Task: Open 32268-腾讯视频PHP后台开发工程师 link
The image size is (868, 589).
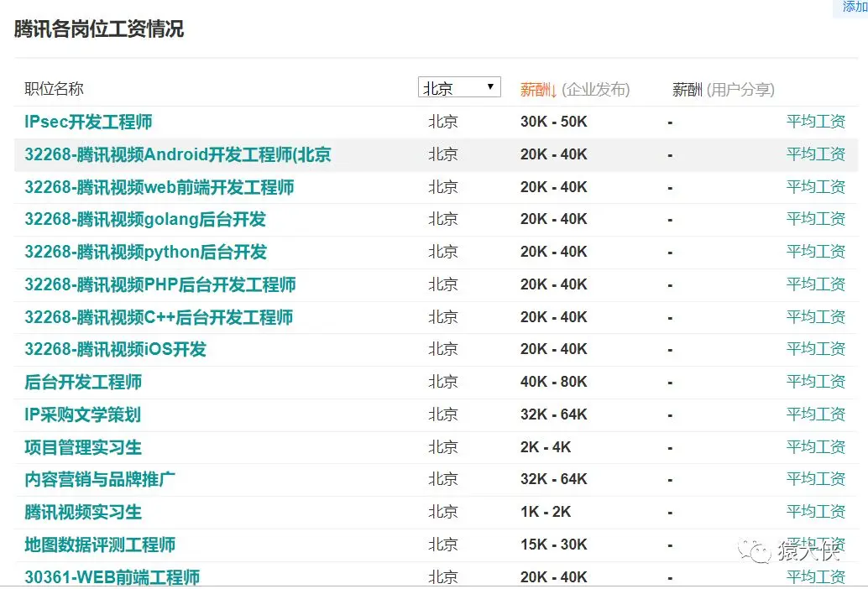Action: click(160, 284)
